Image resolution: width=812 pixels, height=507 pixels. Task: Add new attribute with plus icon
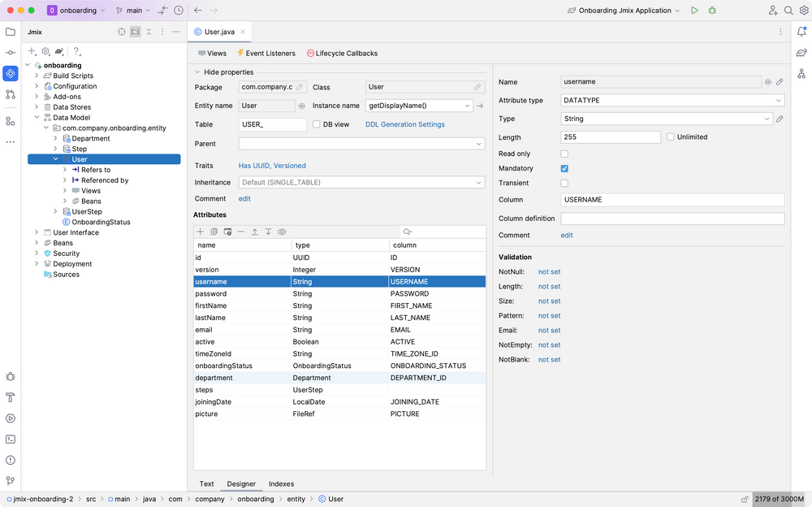[201, 232]
